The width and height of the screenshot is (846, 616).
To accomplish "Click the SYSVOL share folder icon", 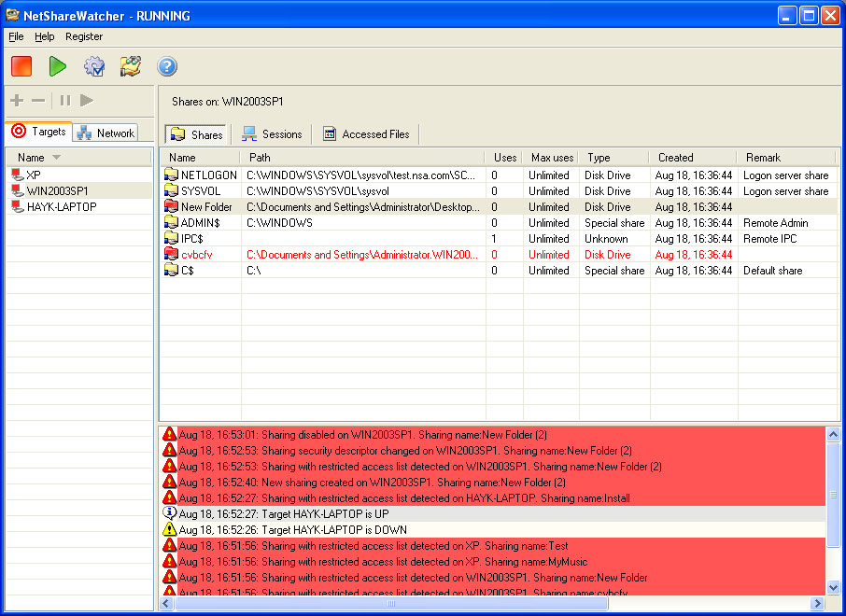I will (x=171, y=190).
